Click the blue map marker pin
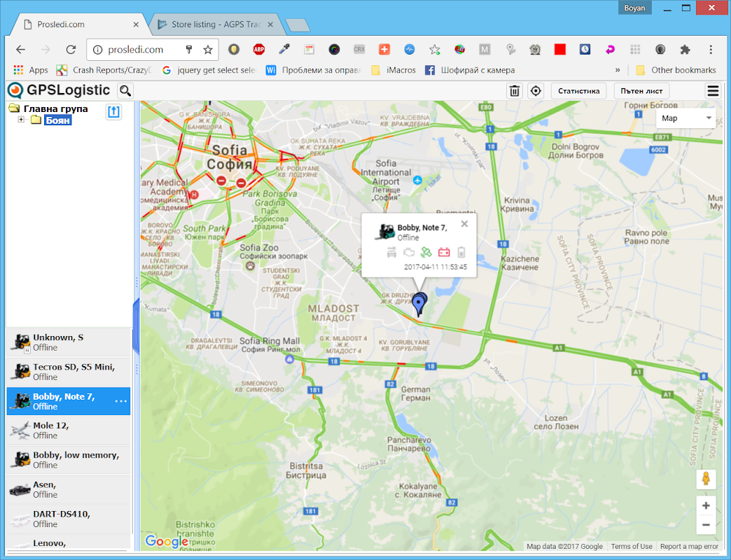Viewport: 731px width, 560px height. [419, 304]
